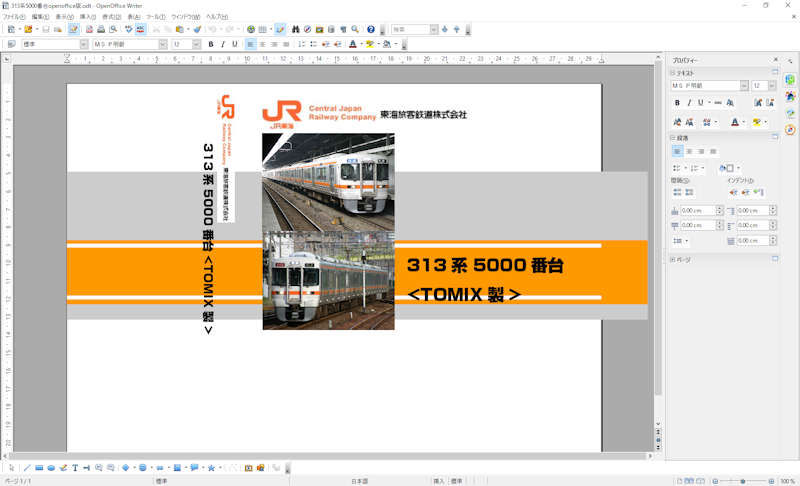Toggle Italic in the sidebar text panel
The image size is (800, 486).
point(689,103)
